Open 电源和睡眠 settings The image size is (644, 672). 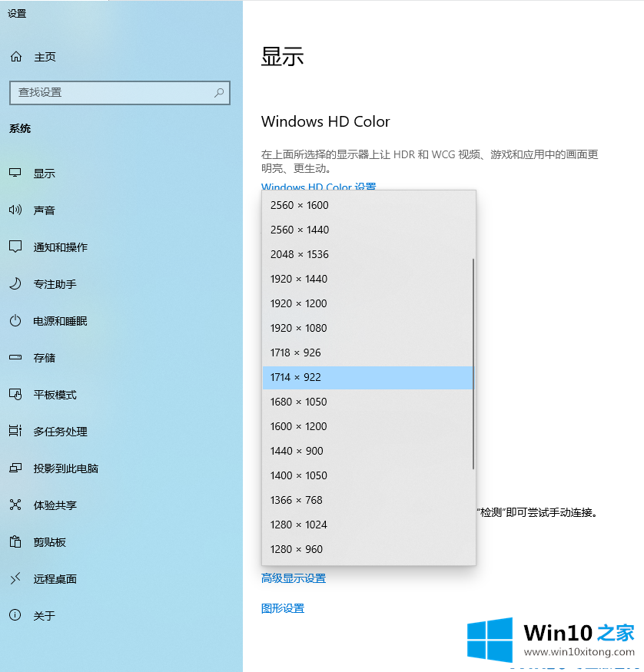(61, 321)
